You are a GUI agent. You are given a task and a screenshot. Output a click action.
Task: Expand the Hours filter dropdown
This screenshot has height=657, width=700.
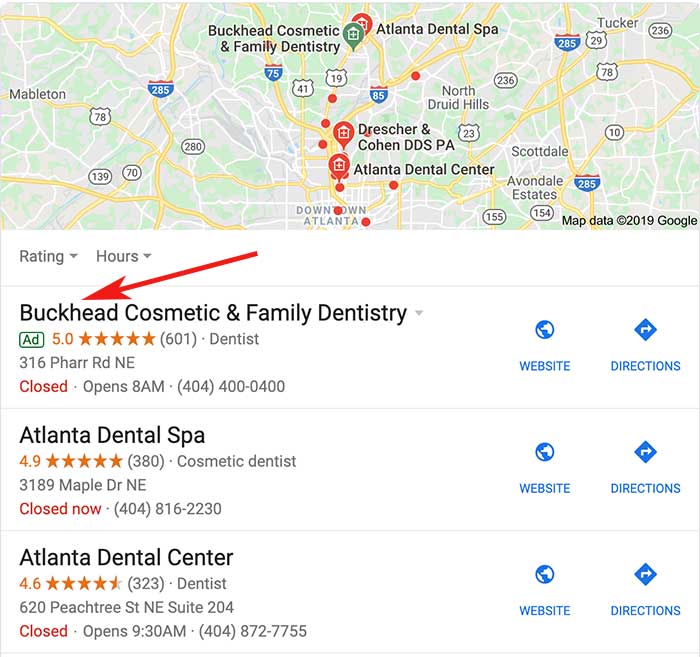coord(124,256)
